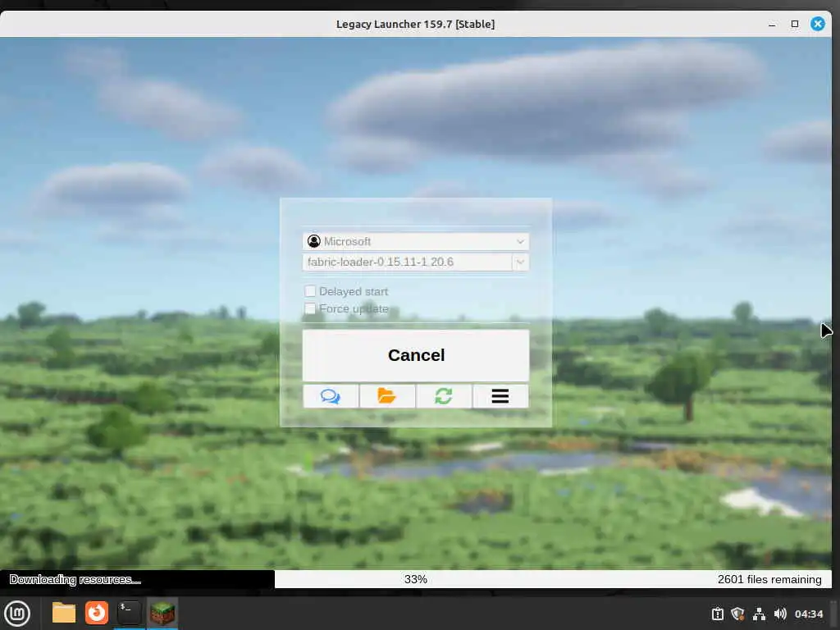Viewport: 840px width, 630px height.
Task: Open the network connections tray icon
Action: pos(759,614)
